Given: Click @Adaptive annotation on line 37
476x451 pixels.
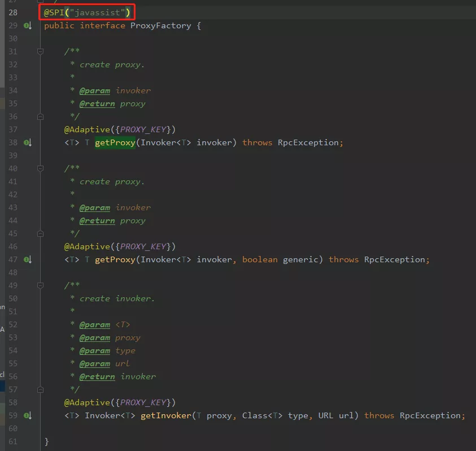Looking at the screenshot, I should pos(87,130).
